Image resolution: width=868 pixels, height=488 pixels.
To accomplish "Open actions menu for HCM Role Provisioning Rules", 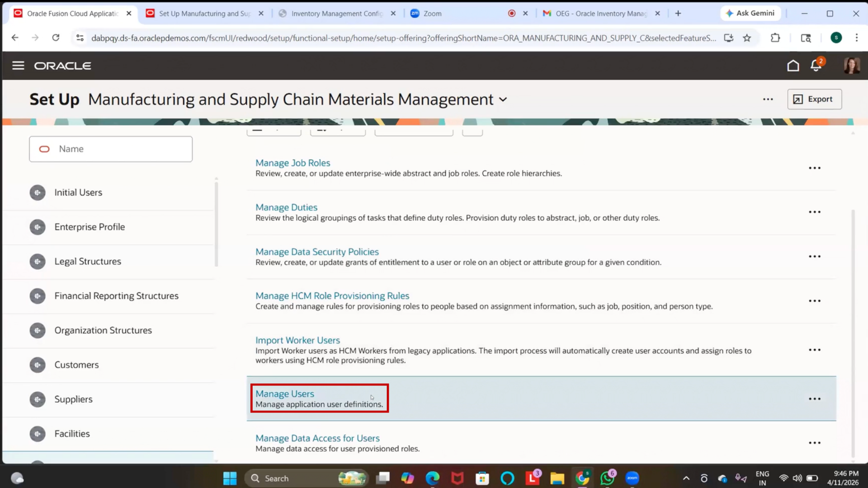I will click(815, 301).
